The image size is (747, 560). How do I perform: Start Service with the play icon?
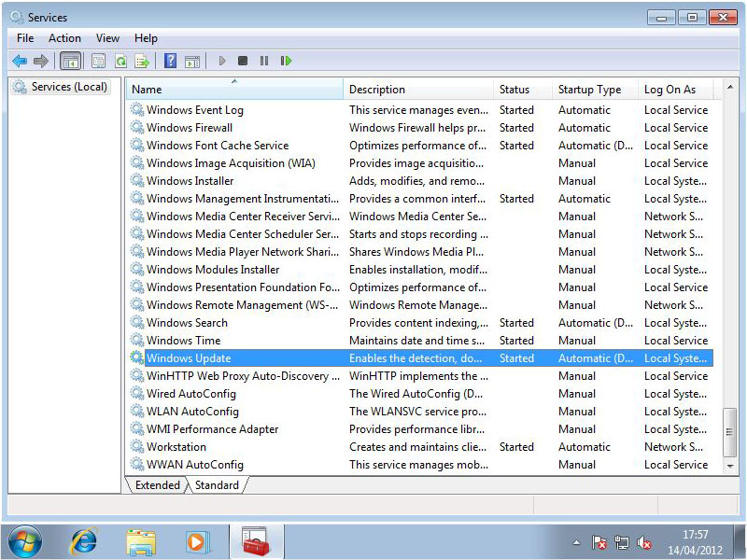[x=222, y=61]
